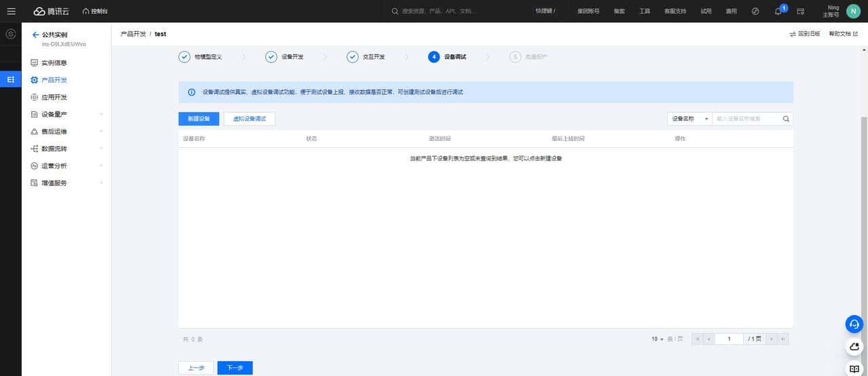Click 回到旧版 to switch to old version
Image resolution: width=868 pixels, height=376 pixels.
[x=805, y=34]
